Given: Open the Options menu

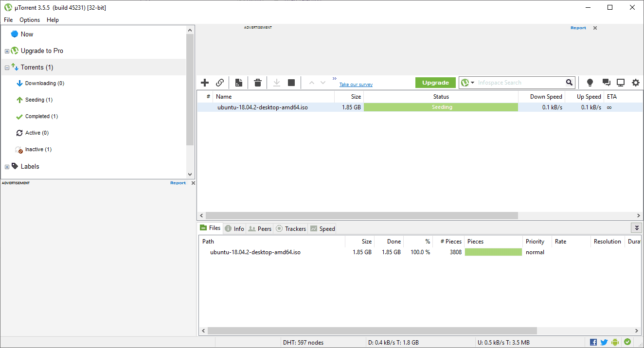Looking at the screenshot, I should point(29,20).
